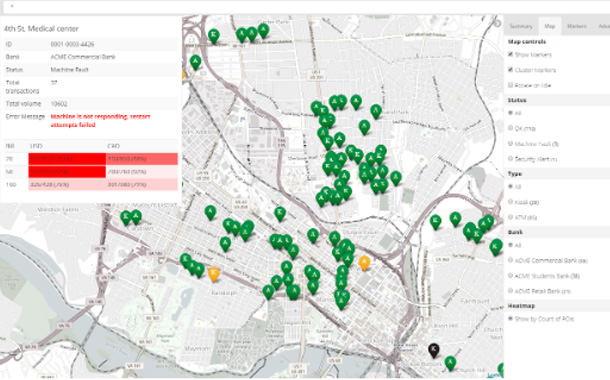610x380 pixels.
Task: Select the Security Alert status filter
Action: coord(510,159)
